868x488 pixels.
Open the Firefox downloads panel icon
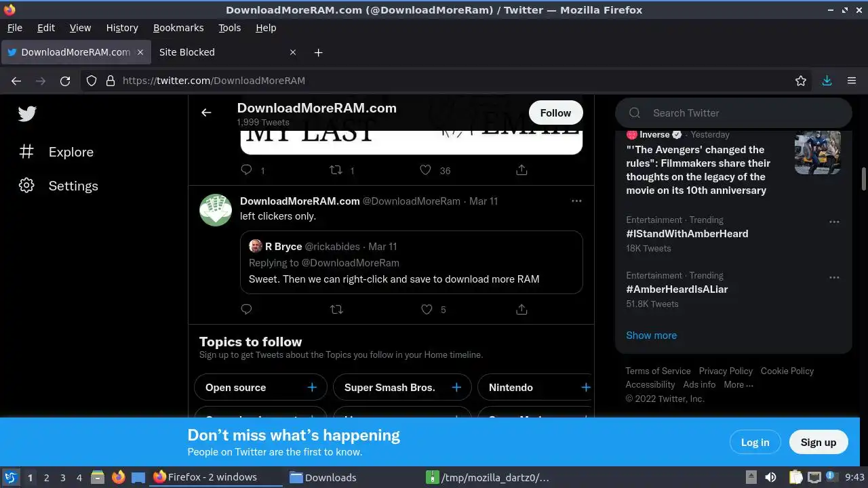coord(827,81)
